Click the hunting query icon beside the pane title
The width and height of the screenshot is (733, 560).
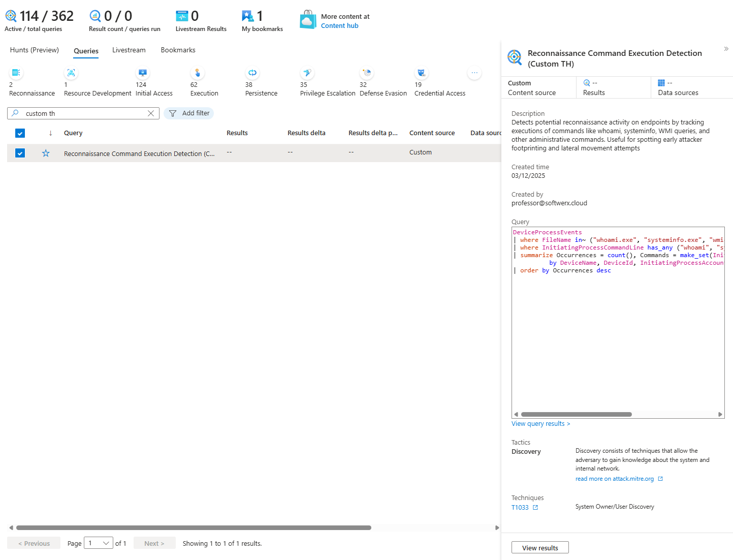point(515,57)
